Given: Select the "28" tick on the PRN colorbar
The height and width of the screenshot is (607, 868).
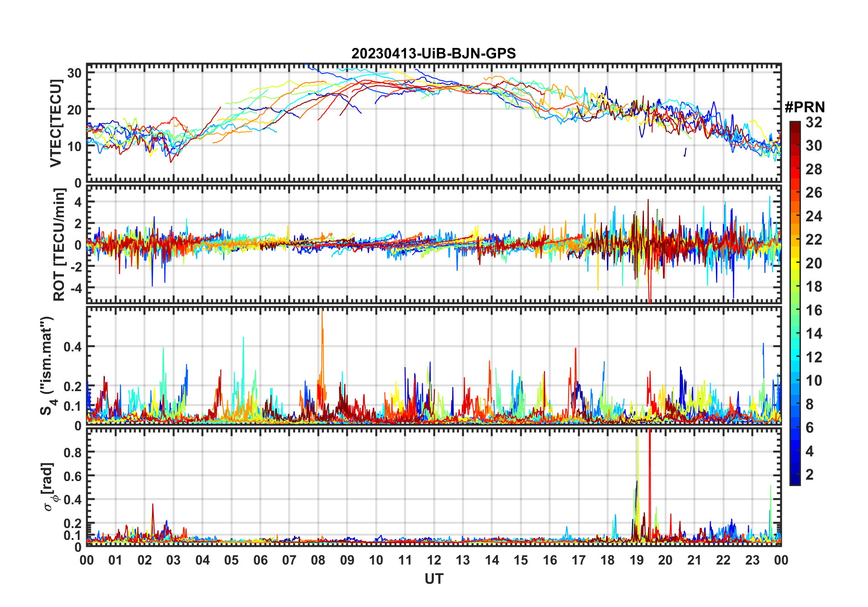Looking at the screenshot, I should click(x=814, y=169).
